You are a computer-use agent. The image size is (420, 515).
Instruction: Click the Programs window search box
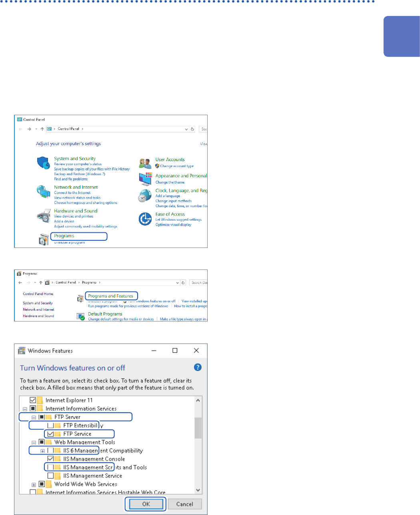198,283
